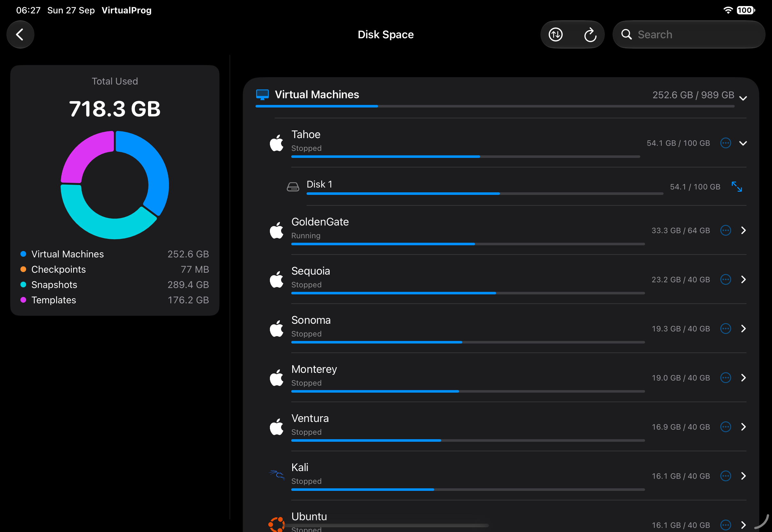Open the more options for Kali
The width and height of the screenshot is (772, 532).
(x=726, y=476)
